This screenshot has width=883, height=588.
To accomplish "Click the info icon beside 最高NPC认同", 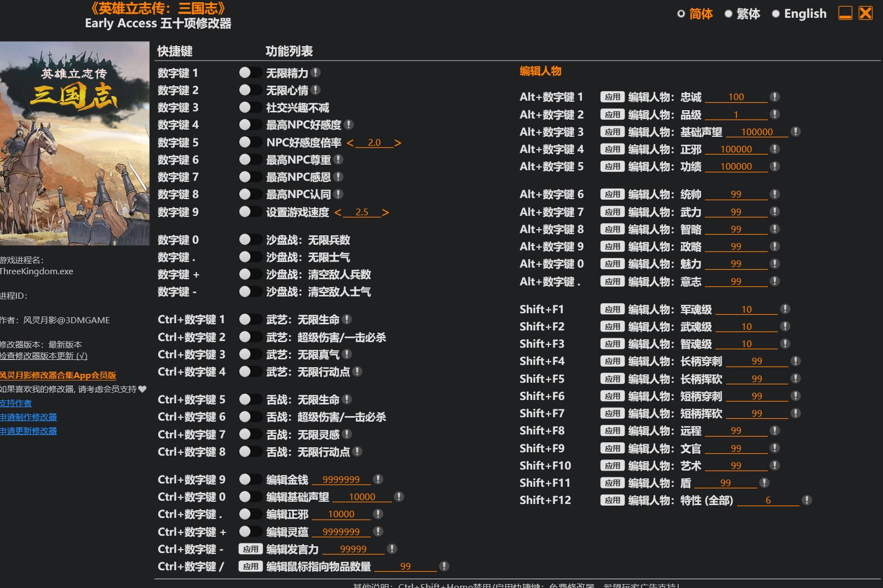I will click(x=339, y=194).
